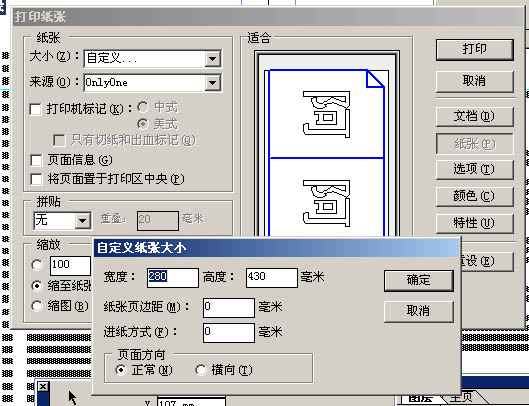The image size is (529, 406).
Task: Toggle 将页面置于打印区中央 checkbox
Action: [x=36, y=179]
